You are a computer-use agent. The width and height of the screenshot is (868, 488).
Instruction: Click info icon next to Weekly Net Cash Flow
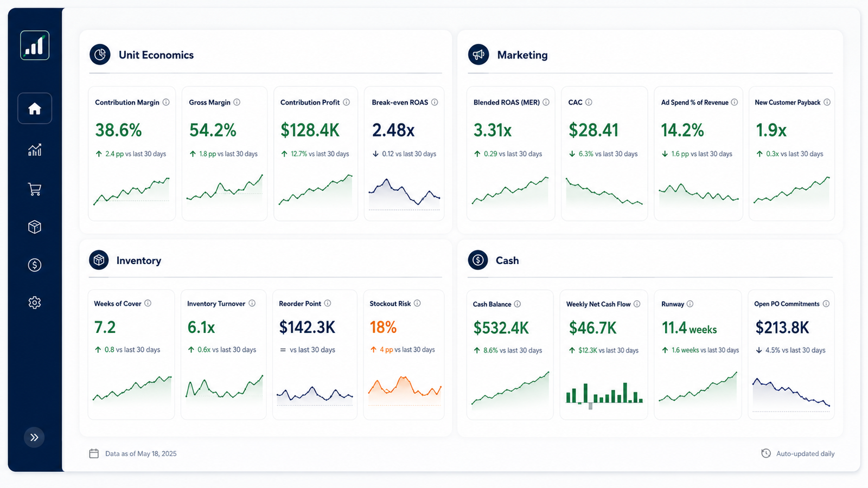(637, 304)
